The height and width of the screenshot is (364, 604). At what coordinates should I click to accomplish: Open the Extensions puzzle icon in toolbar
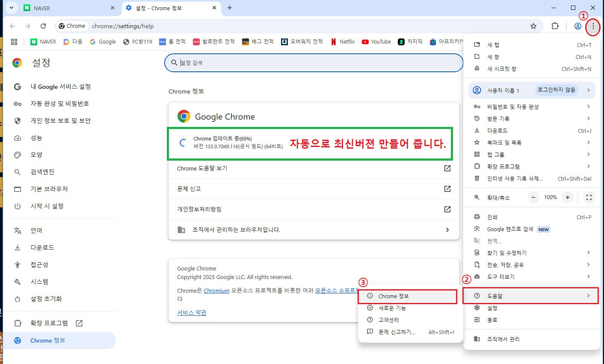555,26
